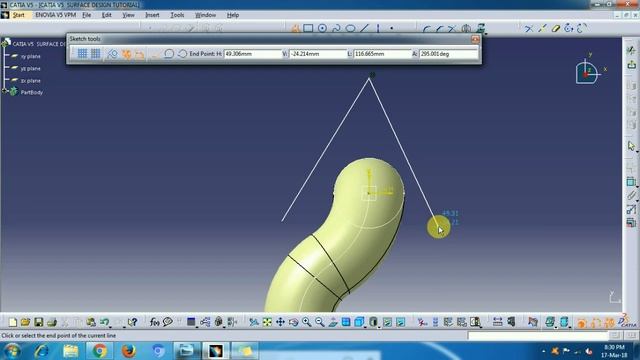Click the Normal View icon
The height and width of the screenshot is (360, 640).
point(333,322)
